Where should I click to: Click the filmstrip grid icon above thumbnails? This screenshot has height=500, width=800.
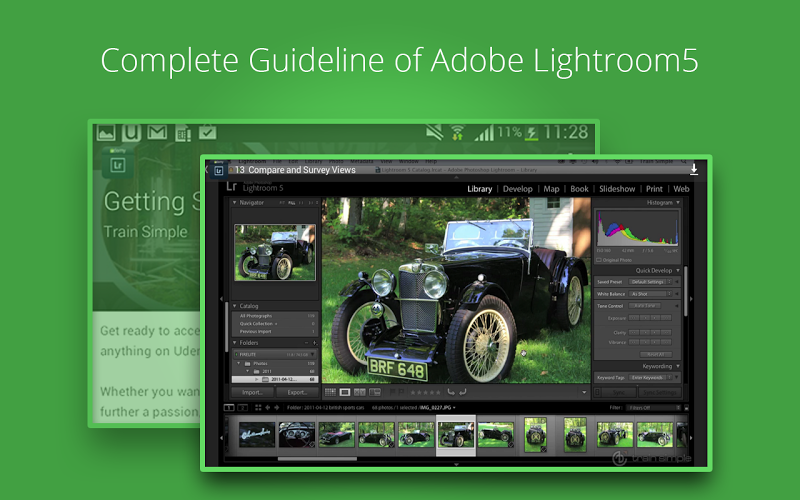(x=258, y=408)
